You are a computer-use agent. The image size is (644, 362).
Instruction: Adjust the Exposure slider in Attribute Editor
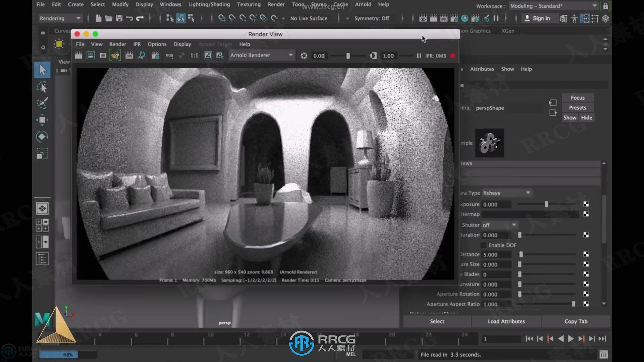coord(546,204)
